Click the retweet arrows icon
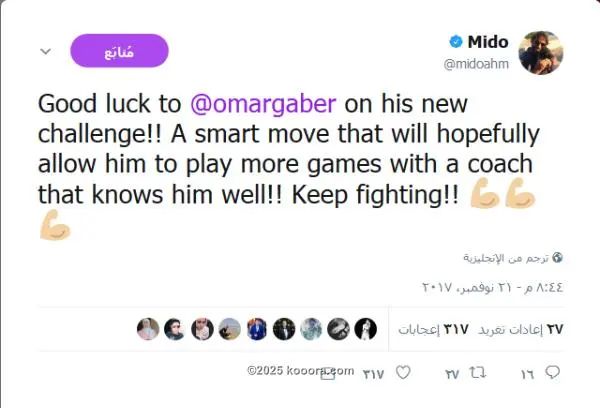This screenshot has width=600, height=408. click(478, 372)
